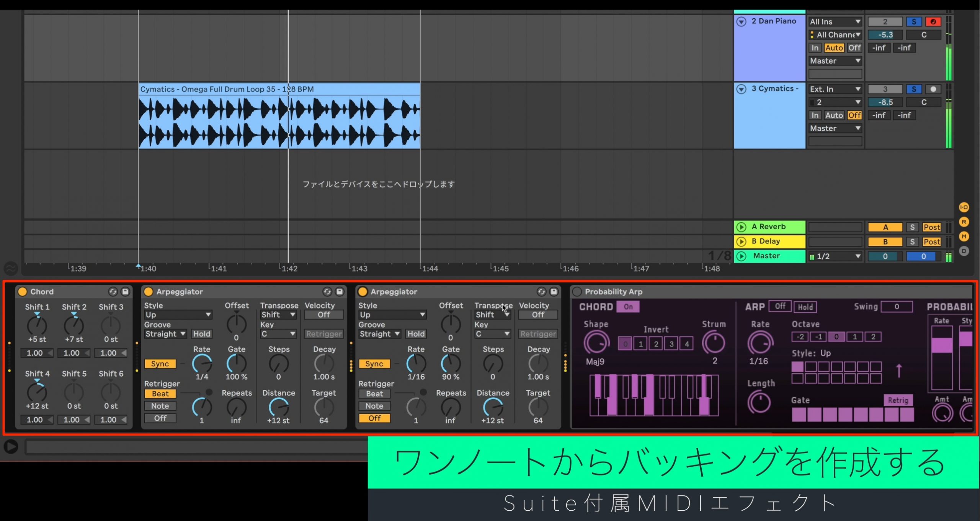980x521 pixels.
Task: Open Transpose Shift dropdown on second Arpeggiator (Rate 1/16)
Action: click(x=493, y=315)
